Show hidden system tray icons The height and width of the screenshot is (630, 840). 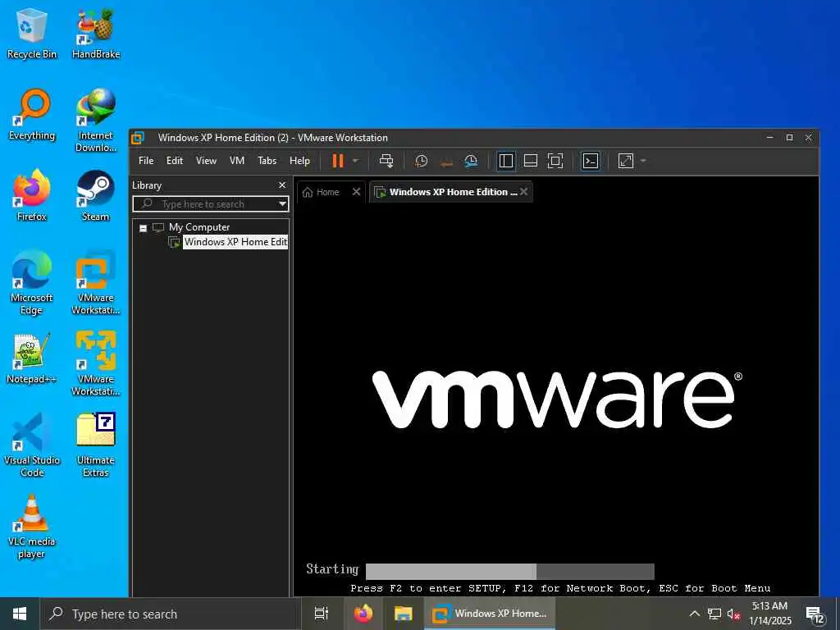click(694, 614)
